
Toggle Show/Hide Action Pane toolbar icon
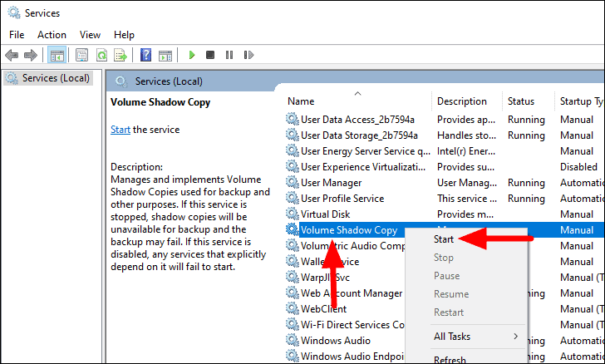point(165,55)
